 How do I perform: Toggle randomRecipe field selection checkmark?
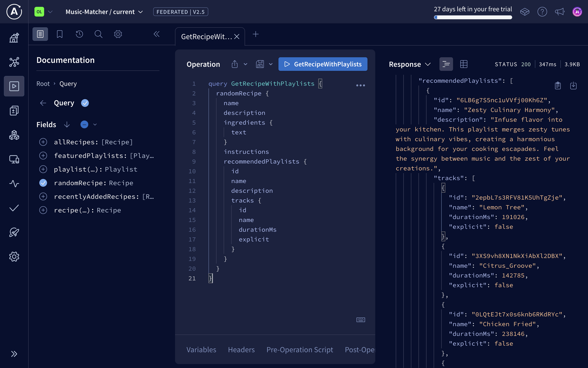pyautogui.click(x=43, y=183)
